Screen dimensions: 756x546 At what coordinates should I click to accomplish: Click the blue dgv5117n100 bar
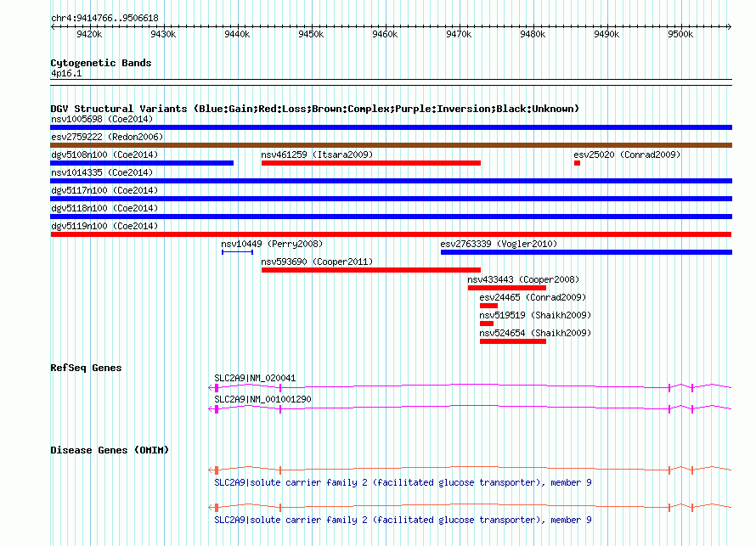[391, 199]
